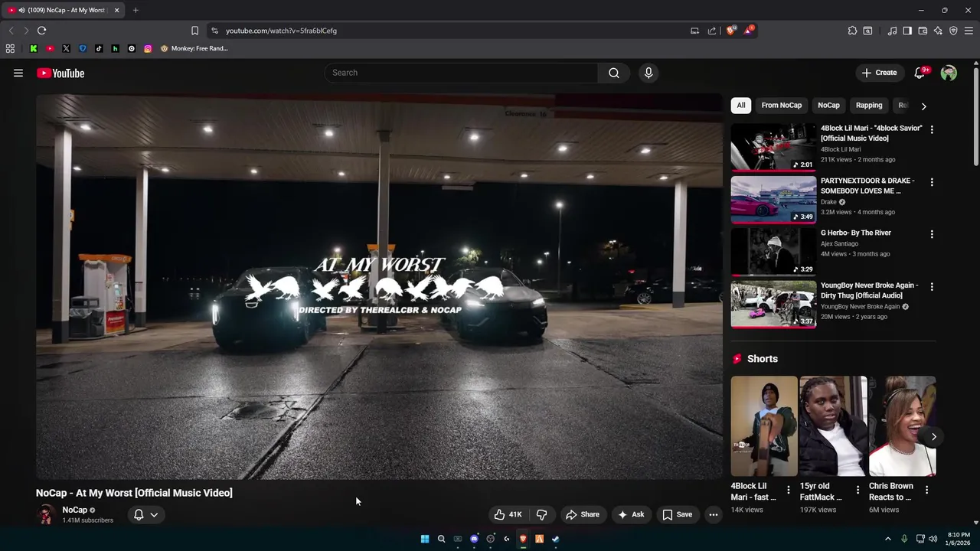Open the browser main menu icon
Screen dimensions: 980x551
(x=969, y=31)
